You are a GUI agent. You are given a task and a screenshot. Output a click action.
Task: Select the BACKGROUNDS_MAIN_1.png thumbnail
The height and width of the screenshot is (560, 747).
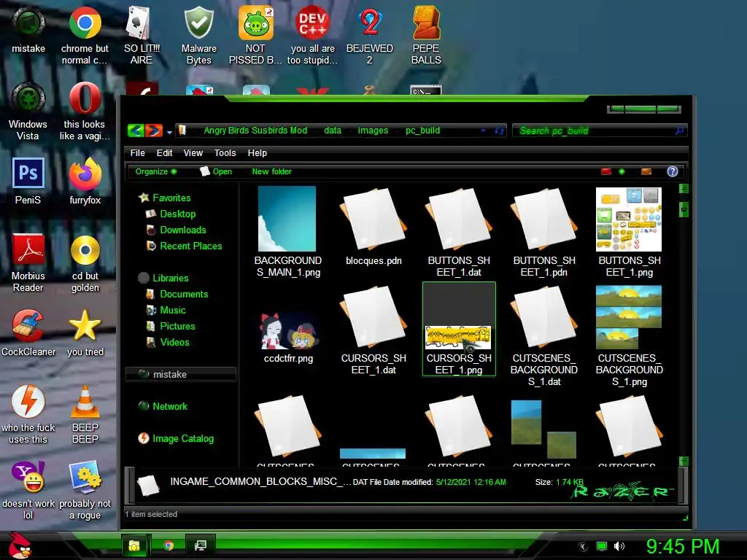point(287,219)
